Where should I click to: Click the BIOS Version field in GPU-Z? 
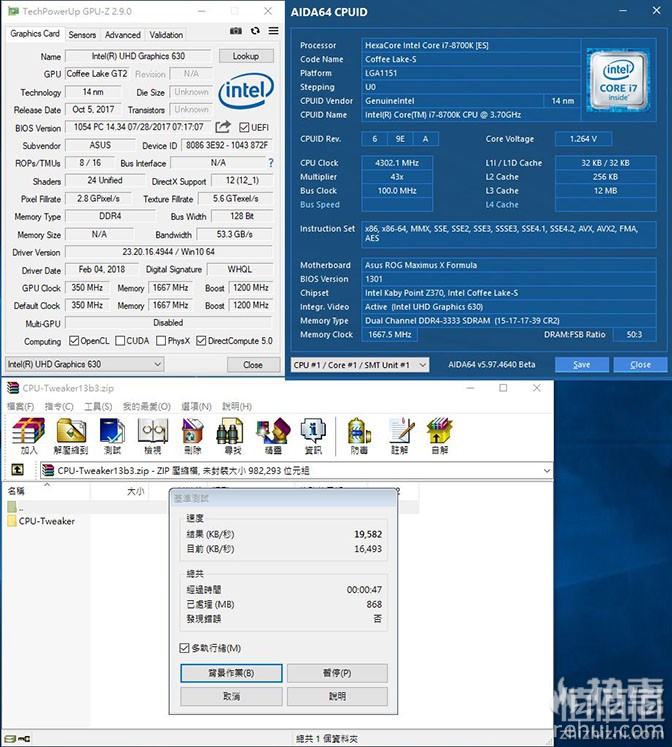pos(139,127)
